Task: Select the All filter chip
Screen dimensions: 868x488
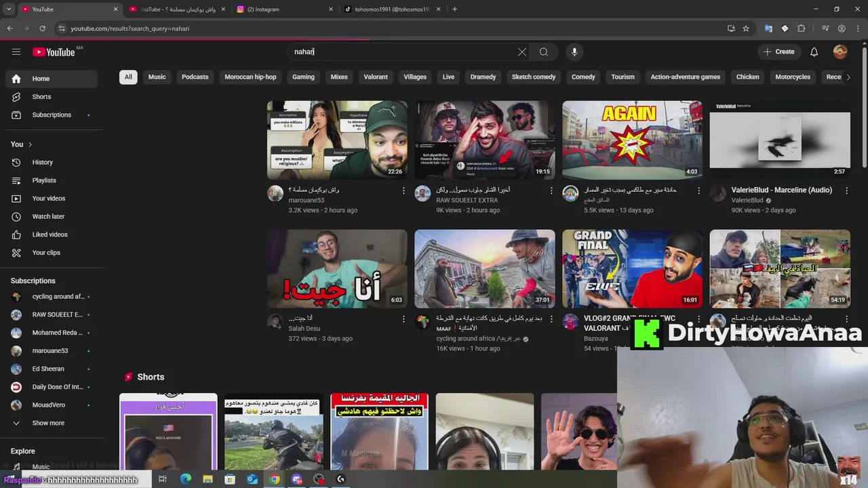Action: pyautogui.click(x=128, y=77)
